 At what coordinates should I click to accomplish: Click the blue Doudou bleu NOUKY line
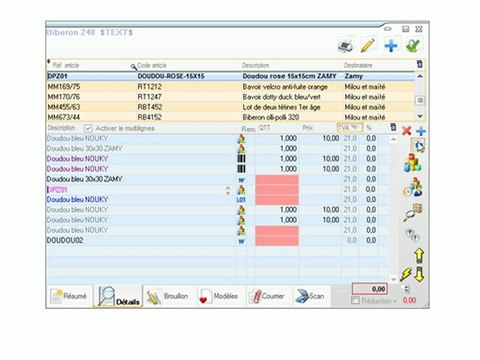[x=77, y=199]
